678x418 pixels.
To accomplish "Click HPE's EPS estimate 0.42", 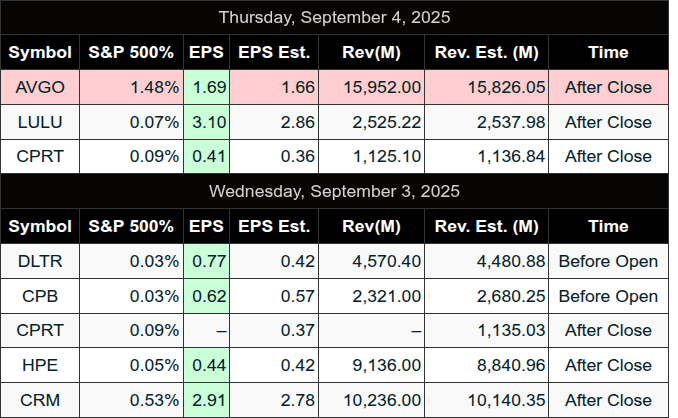I will click(x=274, y=366).
